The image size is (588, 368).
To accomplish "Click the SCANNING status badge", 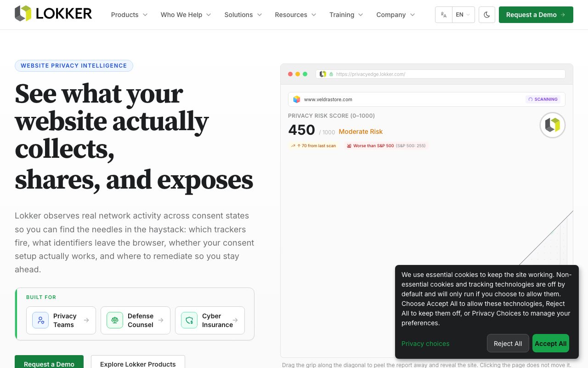I will click(543, 99).
